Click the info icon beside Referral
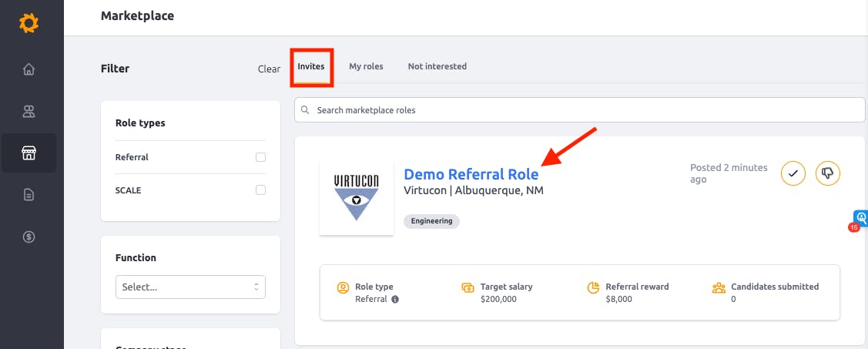 pos(394,299)
